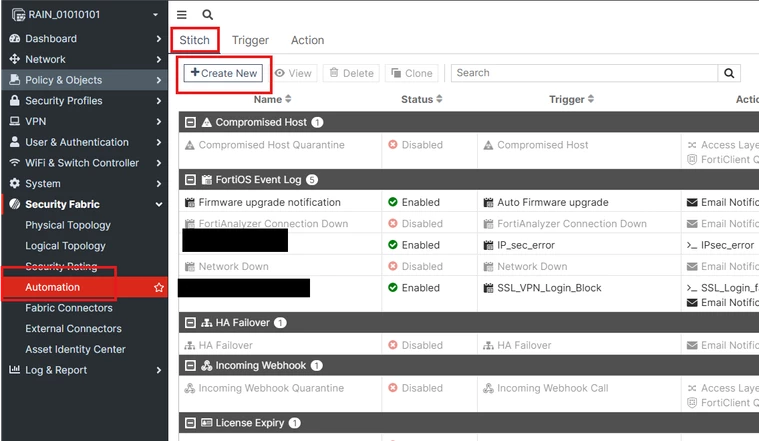Select the HA Failover stitch row

[x=226, y=346]
